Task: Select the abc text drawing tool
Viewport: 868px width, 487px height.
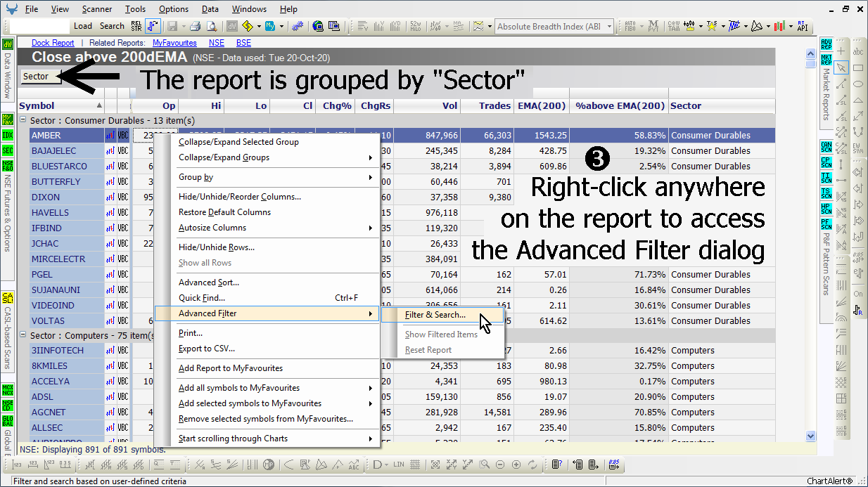Action: pos(858,52)
